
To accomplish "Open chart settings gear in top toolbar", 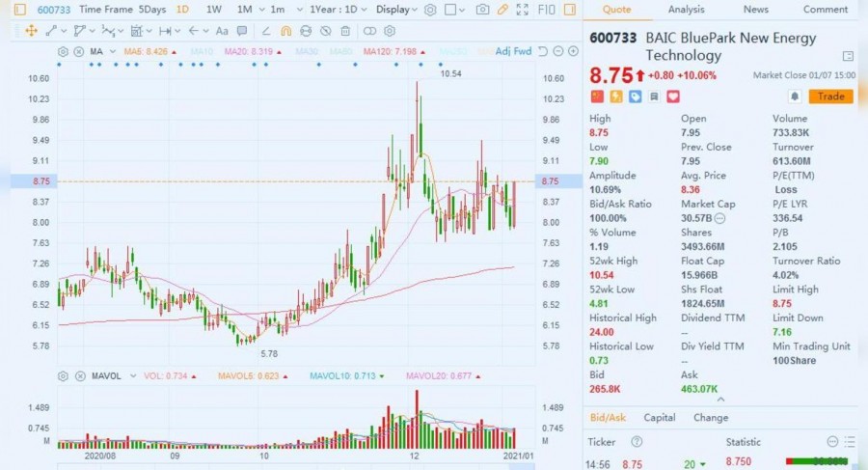I will pyautogui.click(x=430, y=10).
